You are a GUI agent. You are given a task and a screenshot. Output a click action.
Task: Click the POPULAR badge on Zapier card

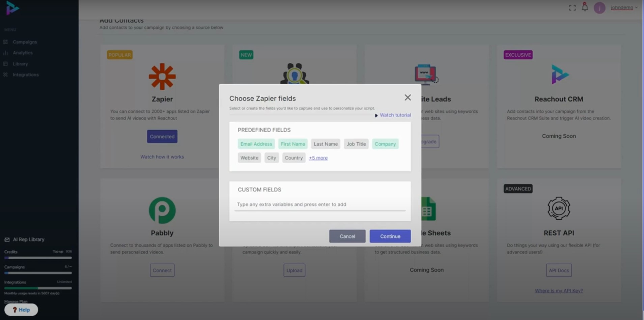tap(120, 55)
